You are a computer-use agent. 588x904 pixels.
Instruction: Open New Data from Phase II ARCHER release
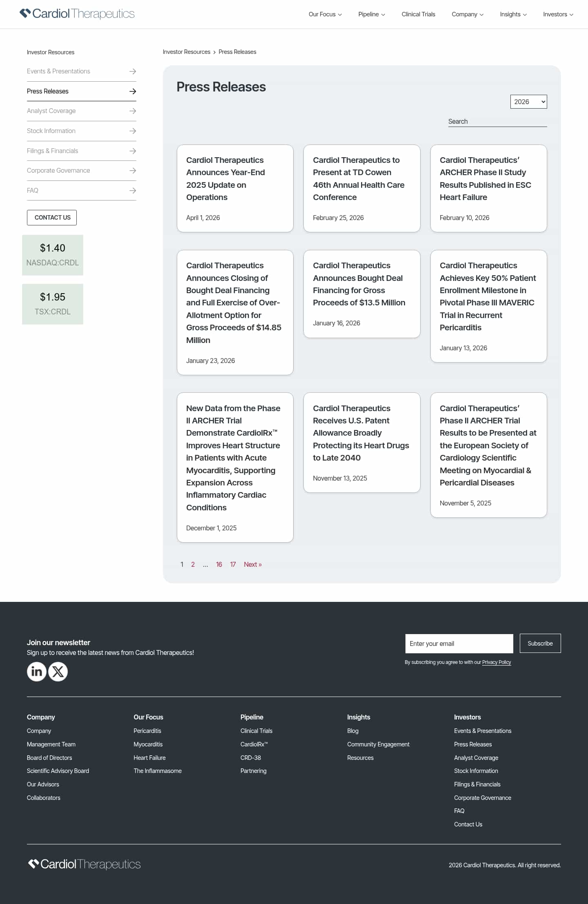coord(235,467)
